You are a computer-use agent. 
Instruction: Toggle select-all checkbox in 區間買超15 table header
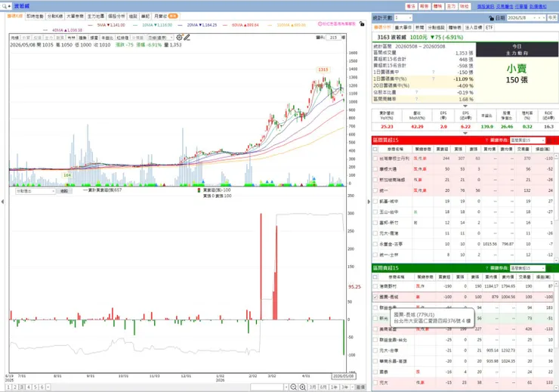pyautogui.click(x=375, y=149)
